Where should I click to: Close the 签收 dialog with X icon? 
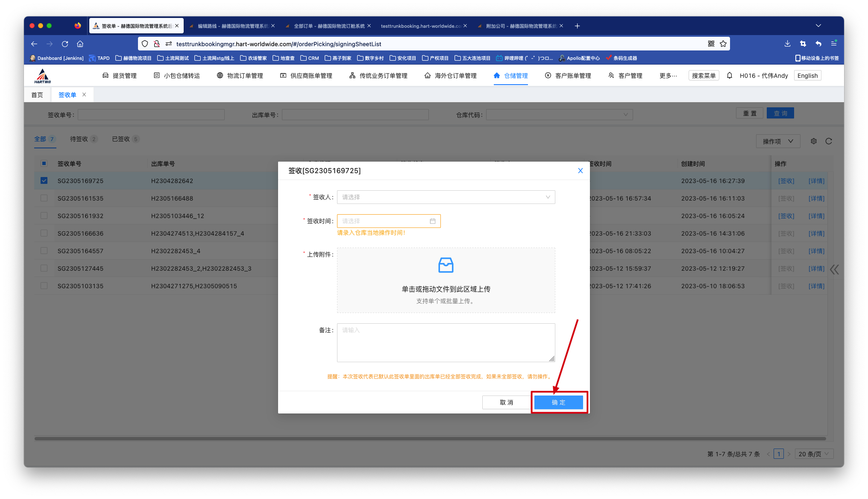pyautogui.click(x=580, y=171)
